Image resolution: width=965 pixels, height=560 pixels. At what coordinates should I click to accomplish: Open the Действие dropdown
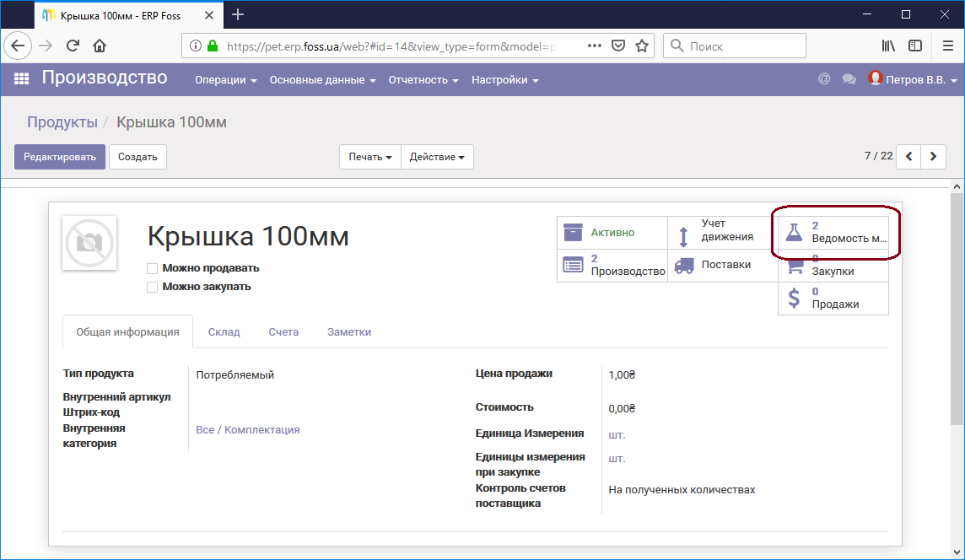(437, 157)
